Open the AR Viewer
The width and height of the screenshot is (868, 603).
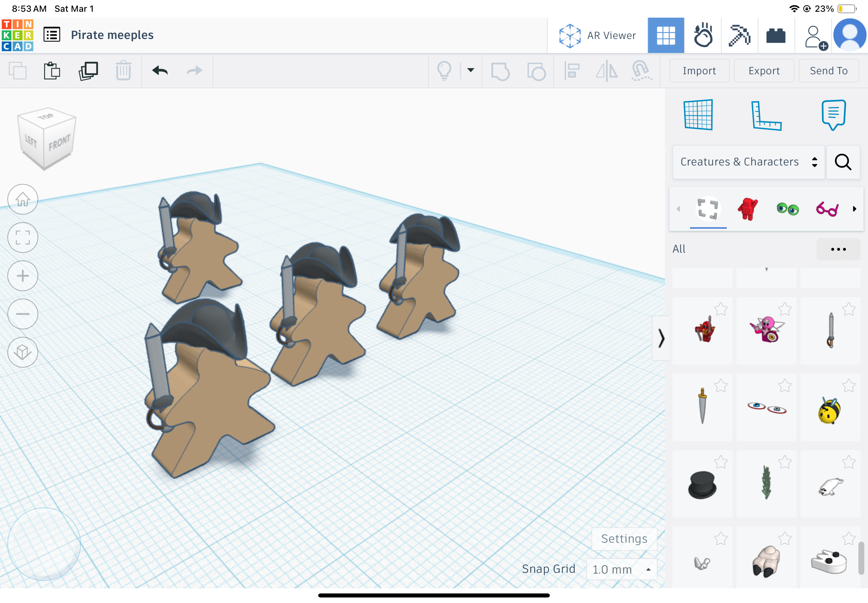tap(597, 36)
